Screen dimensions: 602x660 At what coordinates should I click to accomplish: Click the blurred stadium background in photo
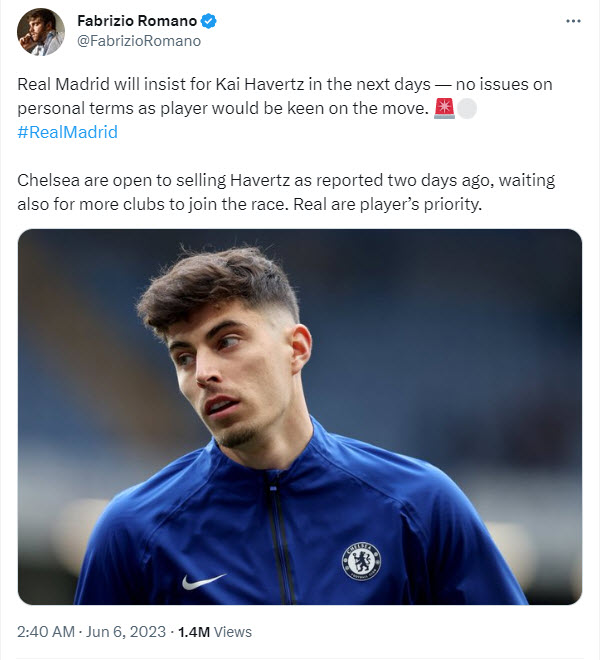pos(480,320)
